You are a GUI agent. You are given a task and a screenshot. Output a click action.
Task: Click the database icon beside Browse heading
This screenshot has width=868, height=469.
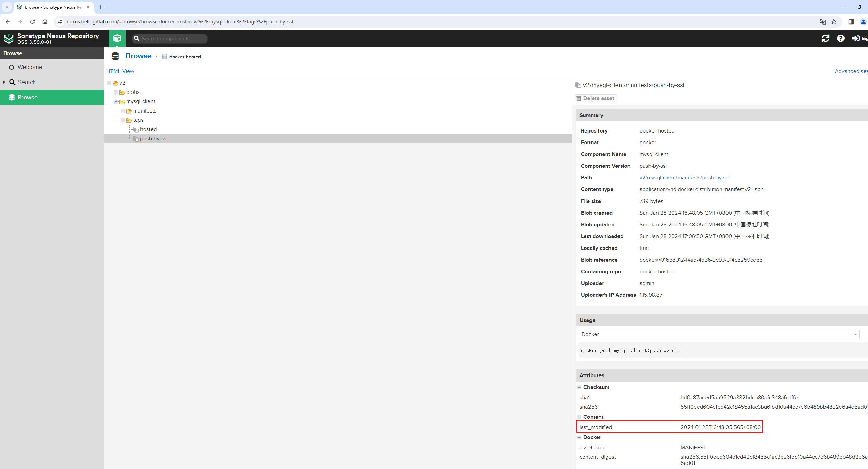click(x=115, y=56)
